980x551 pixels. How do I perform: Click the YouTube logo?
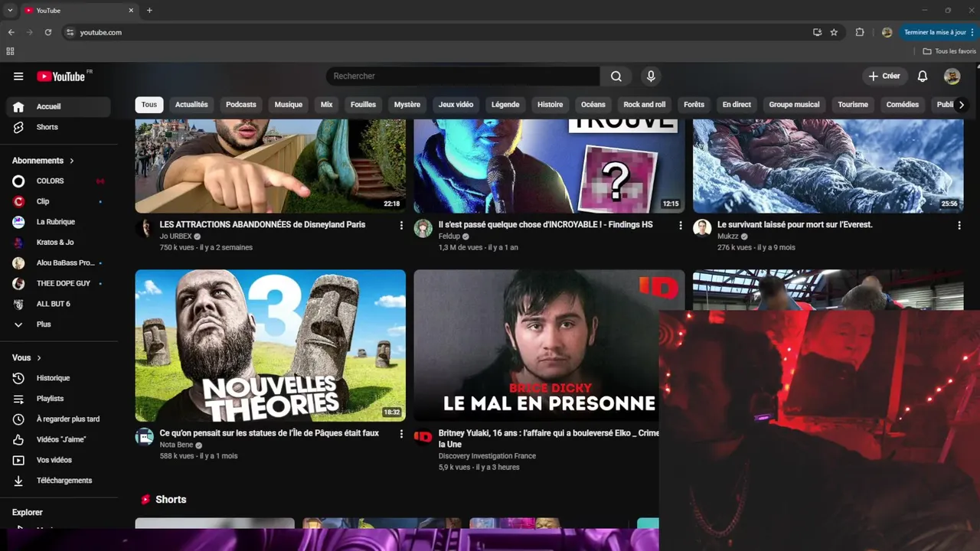point(61,77)
